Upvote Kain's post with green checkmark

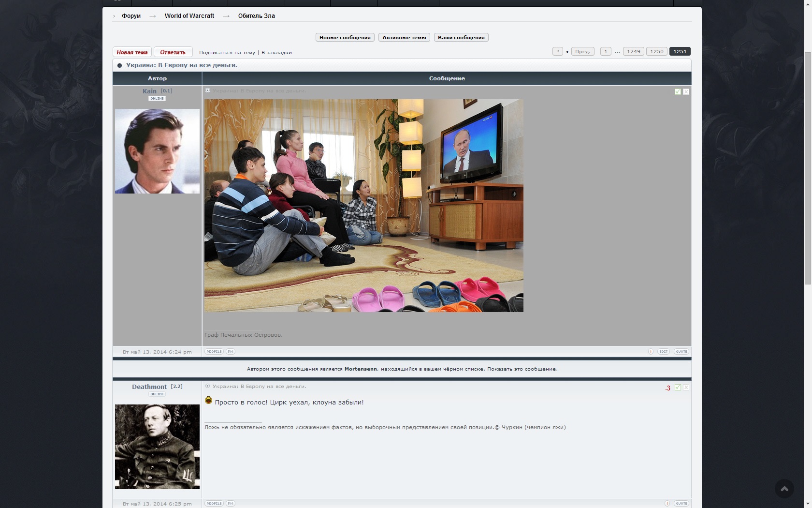pyautogui.click(x=678, y=91)
